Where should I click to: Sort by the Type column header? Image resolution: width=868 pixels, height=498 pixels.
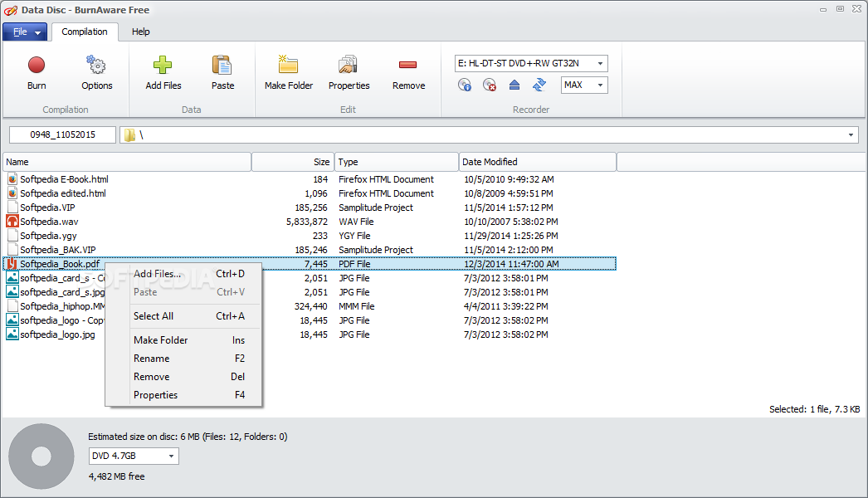pyautogui.click(x=397, y=162)
